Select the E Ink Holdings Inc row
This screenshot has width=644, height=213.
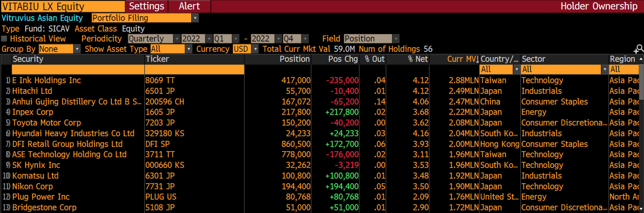[320, 80]
